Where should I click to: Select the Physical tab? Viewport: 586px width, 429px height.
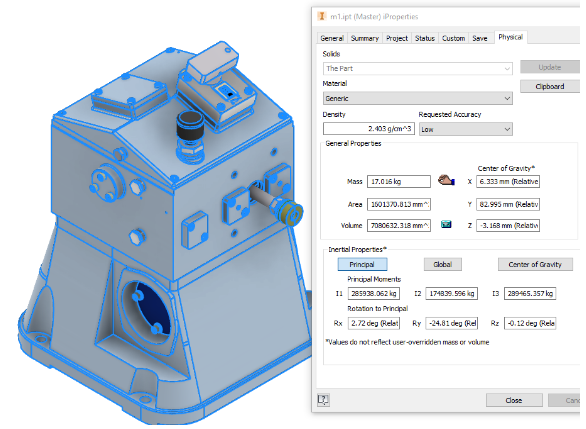pos(511,37)
